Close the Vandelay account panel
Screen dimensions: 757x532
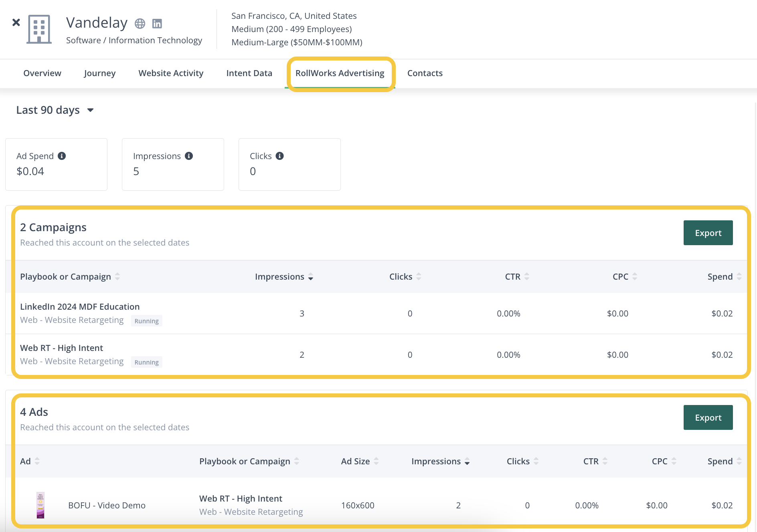[x=16, y=22]
